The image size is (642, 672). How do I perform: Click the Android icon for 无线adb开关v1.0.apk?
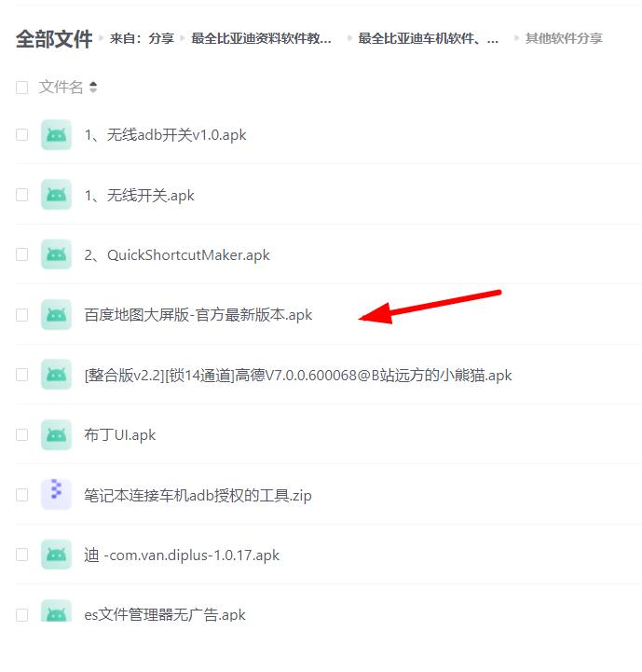[56, 135]
